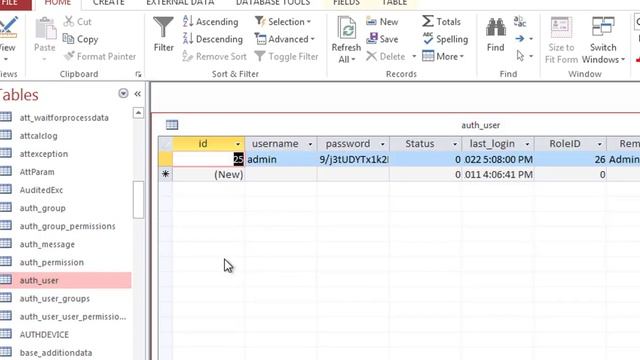The width and height of the screenshot is (640, 360).
Task: Click Size to Fit Form
Action: point(561,40)
